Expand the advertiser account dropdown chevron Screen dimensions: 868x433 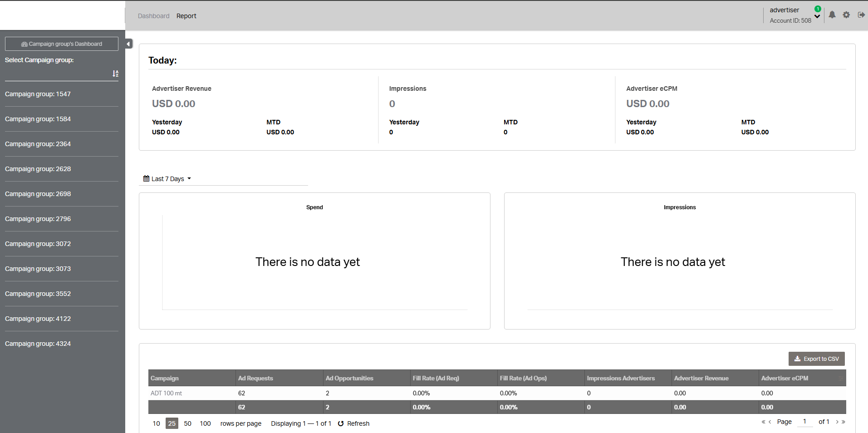click(x=817, y=17)
